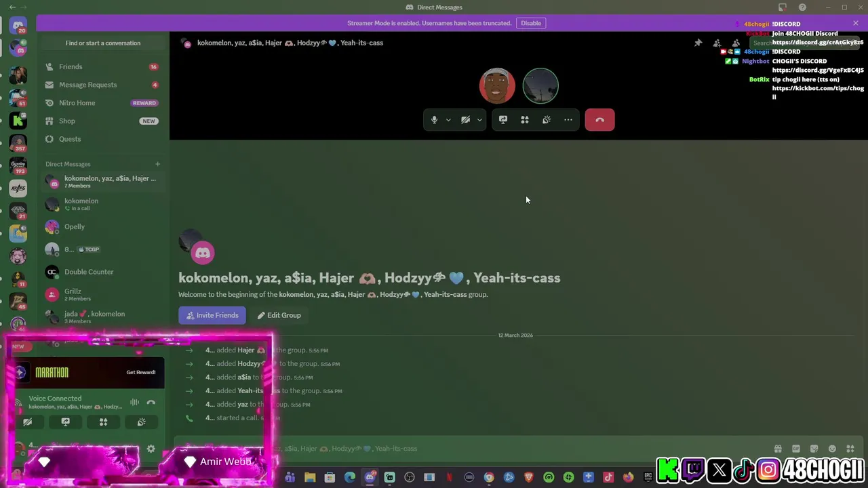Click the 12 March 2026 date divider text
Screen dimensions: 868x488
click(515, 335)
